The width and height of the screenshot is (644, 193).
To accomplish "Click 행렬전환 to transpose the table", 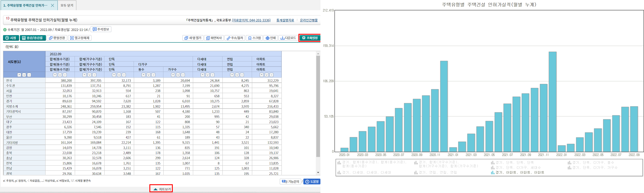I will 57,38.
